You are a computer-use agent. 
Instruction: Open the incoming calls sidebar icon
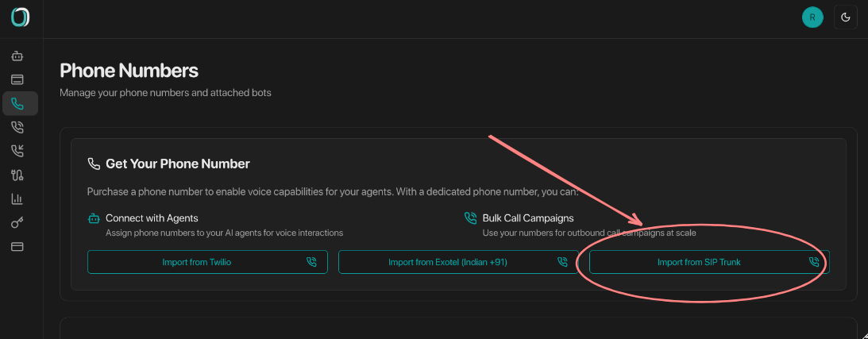[17, 151]
